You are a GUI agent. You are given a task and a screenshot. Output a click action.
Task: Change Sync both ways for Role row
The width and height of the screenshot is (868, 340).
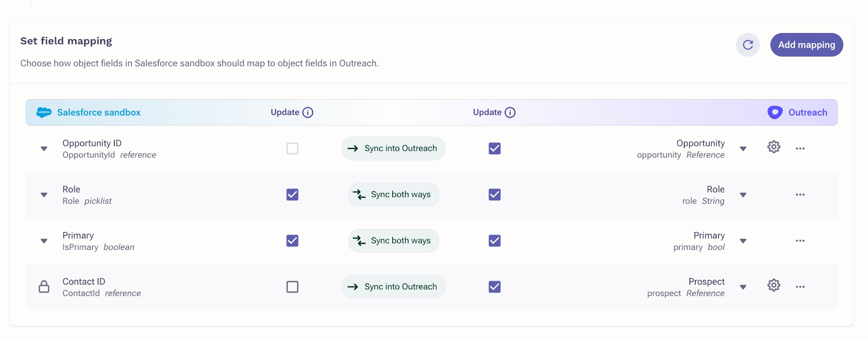tap(393, 195)
